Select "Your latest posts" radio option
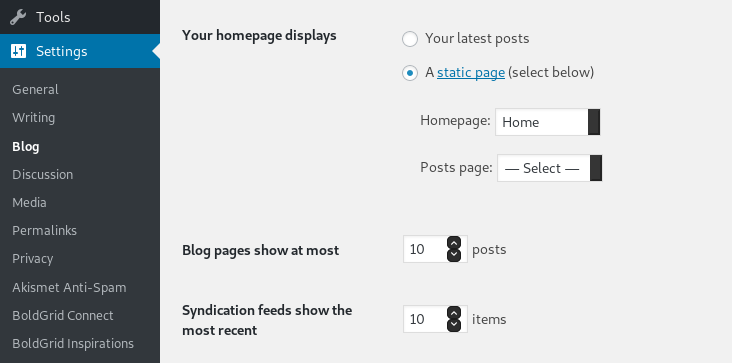This screenshot has height=363, width=732. tap(410, 39)
